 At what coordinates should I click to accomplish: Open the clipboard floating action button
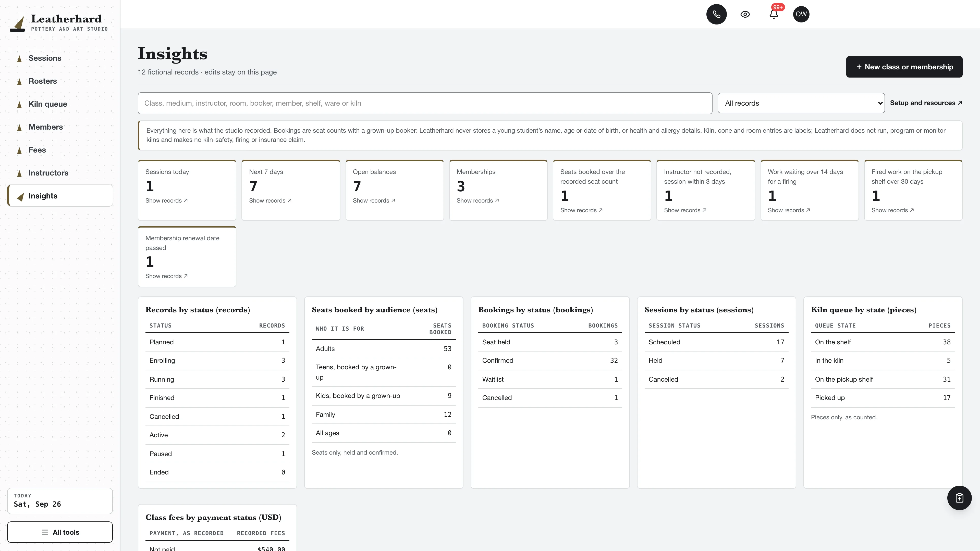[959, 498]
